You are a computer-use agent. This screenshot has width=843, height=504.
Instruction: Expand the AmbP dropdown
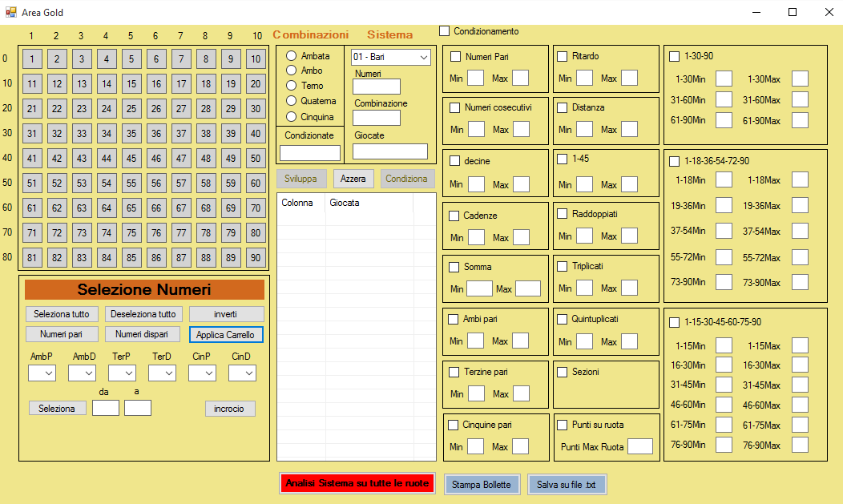point(42,373)
